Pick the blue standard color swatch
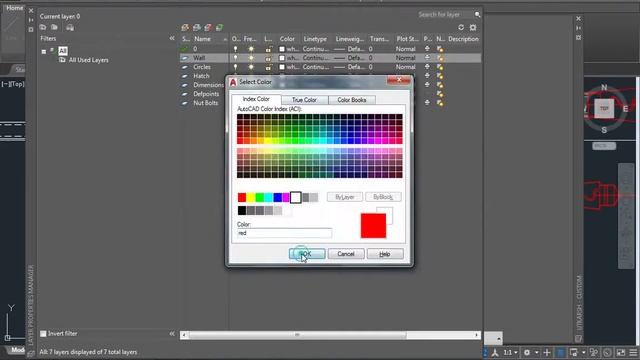Image resolution: width=640 pixels, height=360 pixels. click(x=277, y=198)
